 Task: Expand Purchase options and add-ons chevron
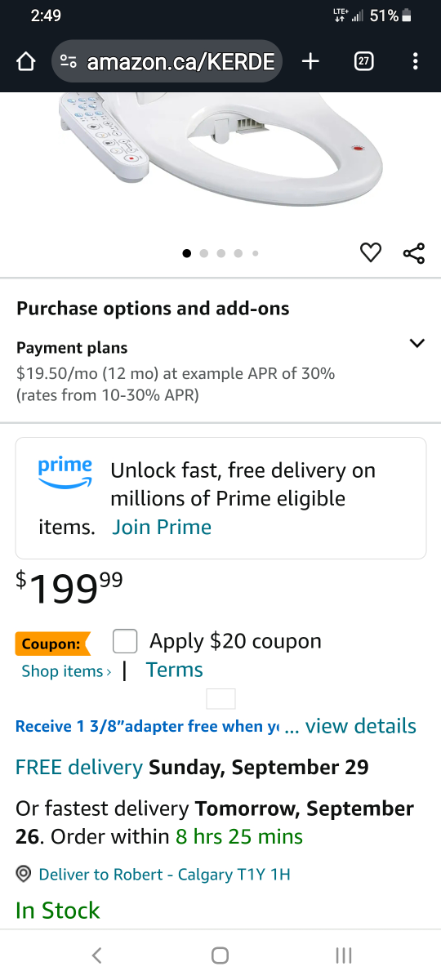click(416, 343)
